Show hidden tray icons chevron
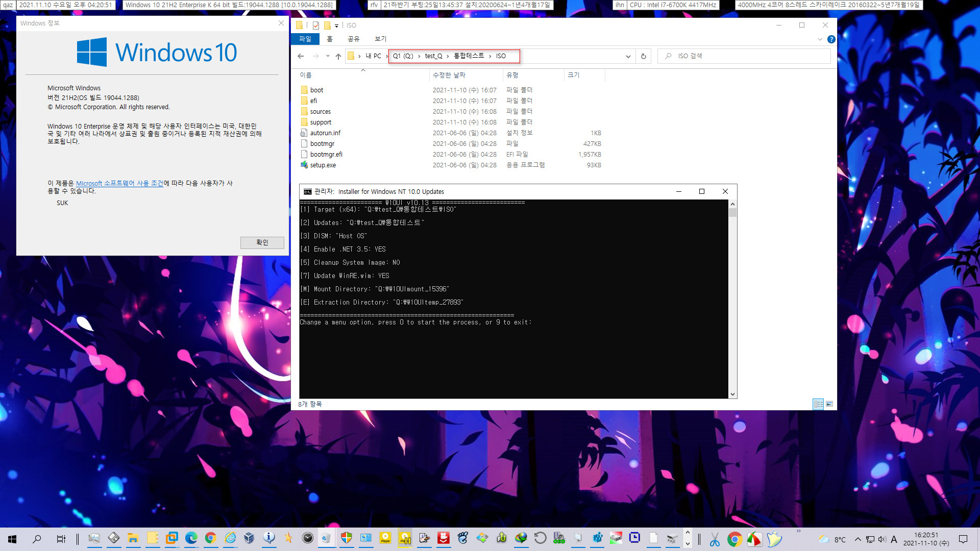980x551 pixels. (857, 539)
